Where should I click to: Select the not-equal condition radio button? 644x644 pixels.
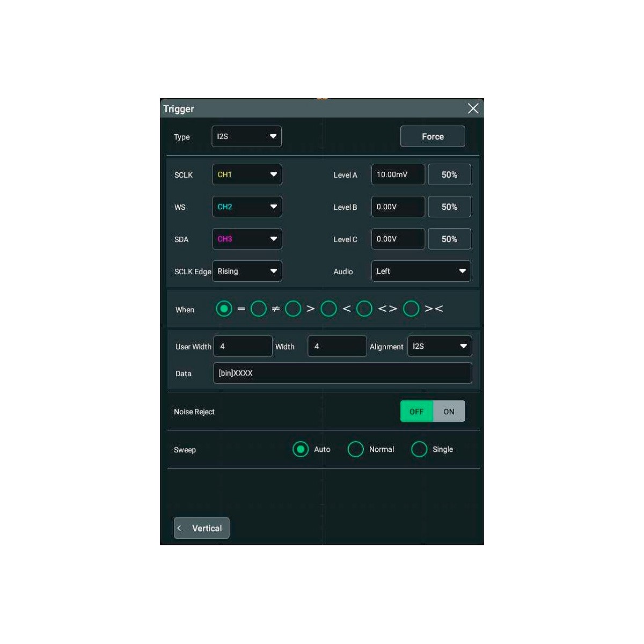click(259, 309)
